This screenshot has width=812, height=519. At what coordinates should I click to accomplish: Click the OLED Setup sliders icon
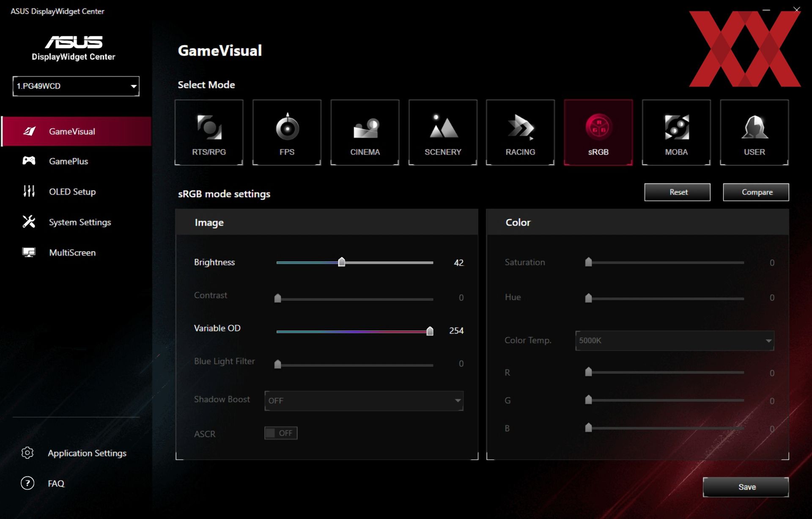coord(29,191)
